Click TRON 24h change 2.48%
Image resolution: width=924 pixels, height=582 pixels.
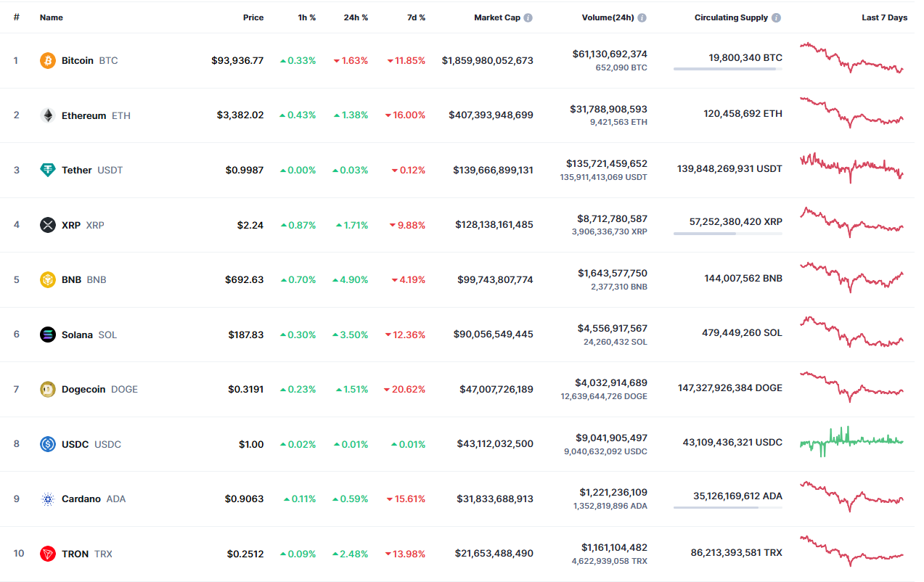point(351,554)
